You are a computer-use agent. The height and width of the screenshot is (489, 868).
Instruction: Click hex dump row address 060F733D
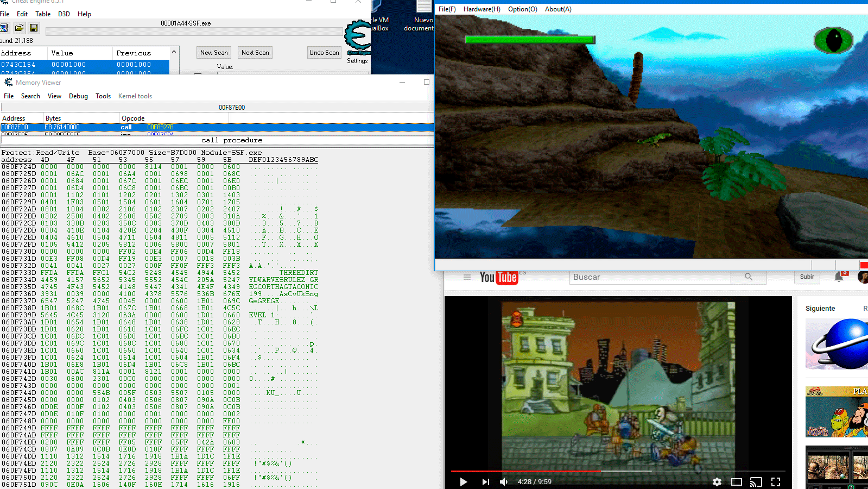pyautogui.click(x=18, y=273)
